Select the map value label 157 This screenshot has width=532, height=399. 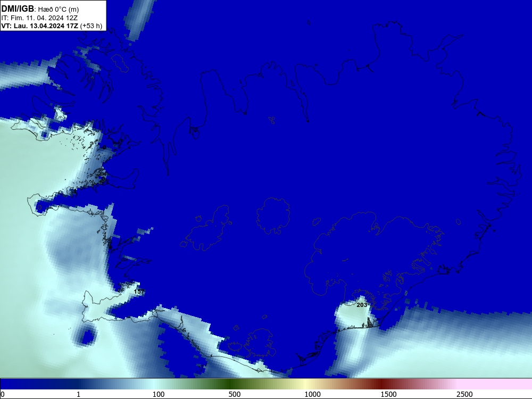139,292
